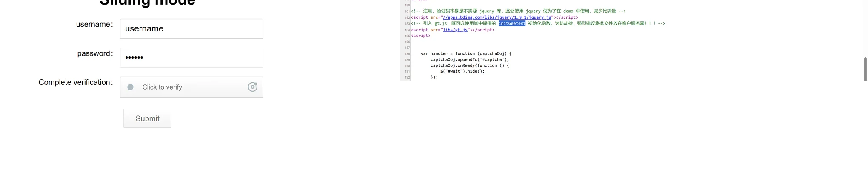Open the libs/gt.js script link

tap(455, 30)
